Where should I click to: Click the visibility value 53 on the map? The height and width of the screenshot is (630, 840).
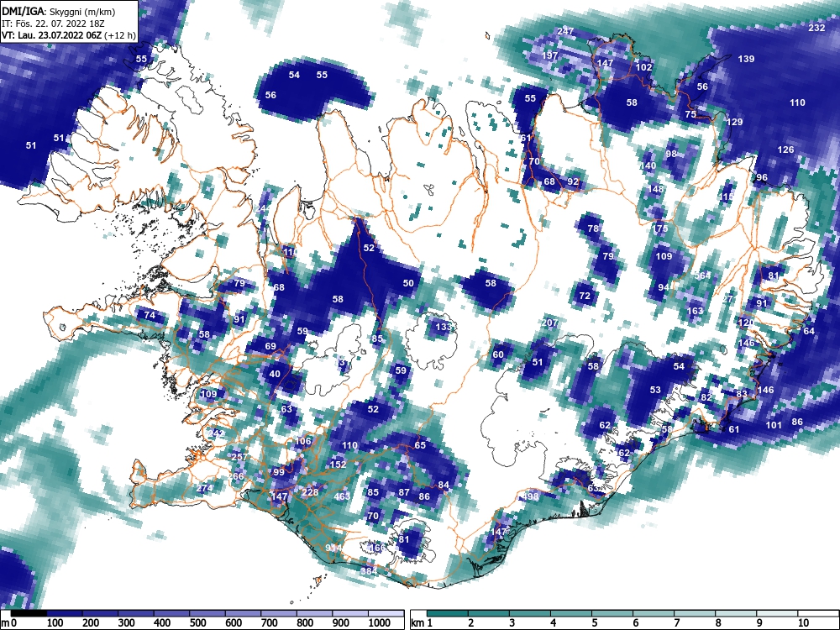(655, 390)
